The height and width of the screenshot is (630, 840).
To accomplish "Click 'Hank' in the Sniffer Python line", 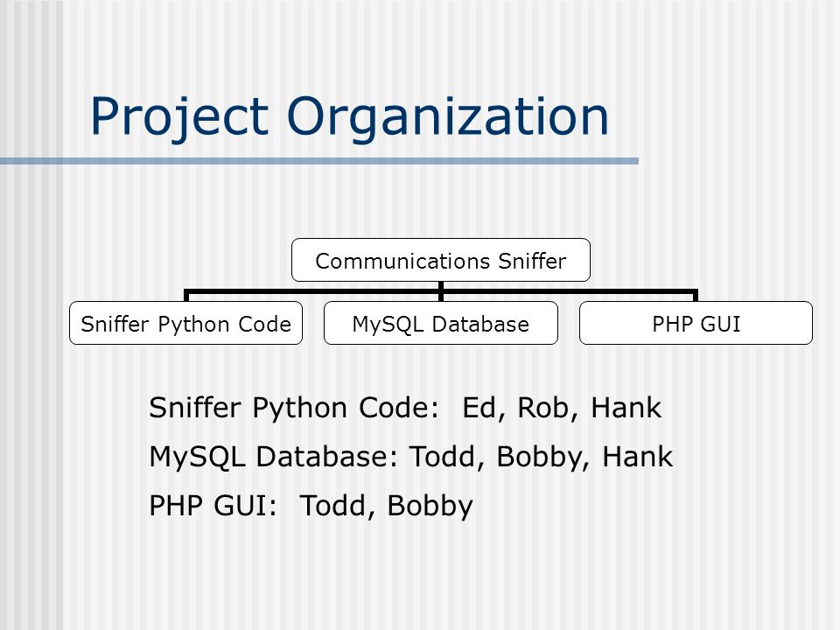I will click(626, 408).
